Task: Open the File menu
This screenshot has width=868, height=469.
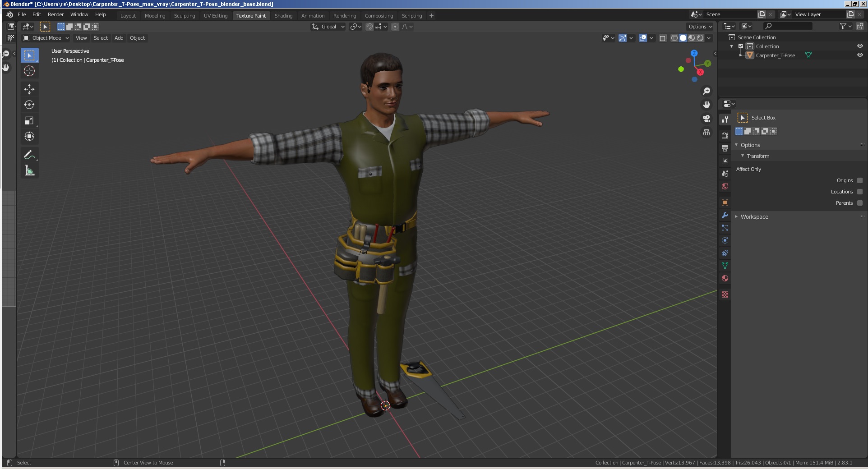Action: coord(22,14)
